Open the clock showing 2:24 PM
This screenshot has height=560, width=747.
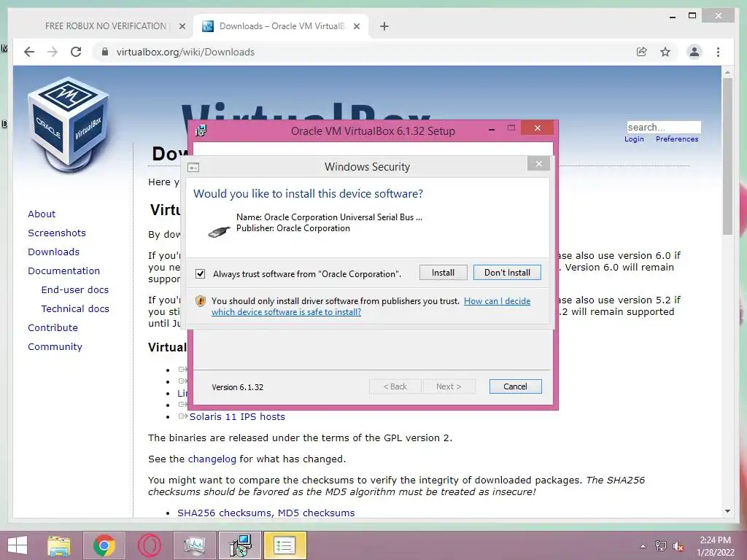pos(716,545)
